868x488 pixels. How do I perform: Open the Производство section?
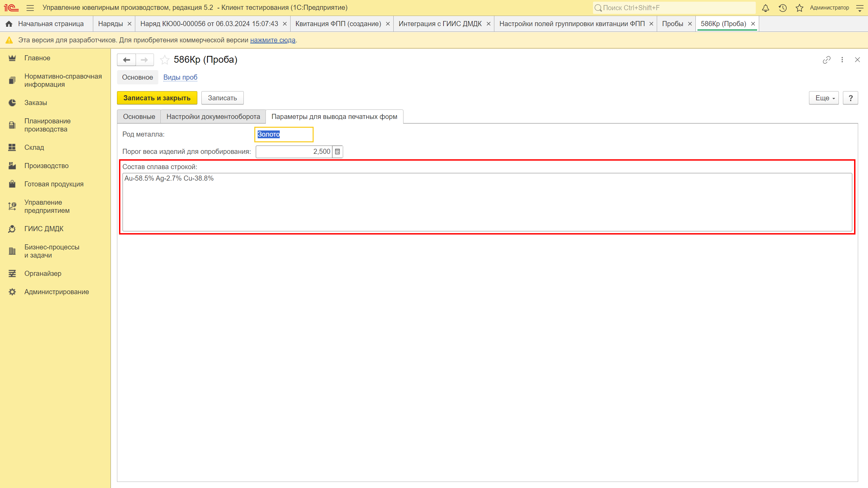pyautogui.click(x=55, y=166)
